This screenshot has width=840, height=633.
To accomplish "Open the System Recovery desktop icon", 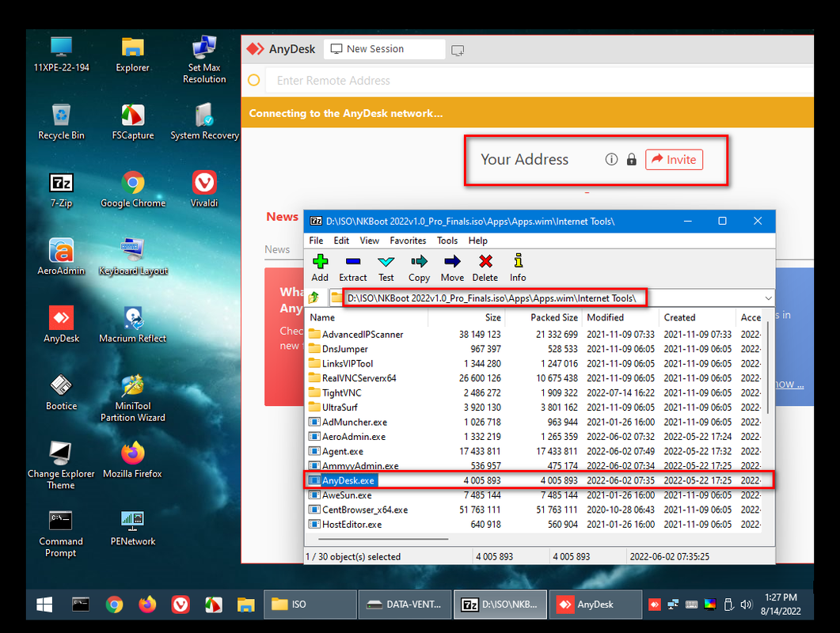I will point(204,123).
